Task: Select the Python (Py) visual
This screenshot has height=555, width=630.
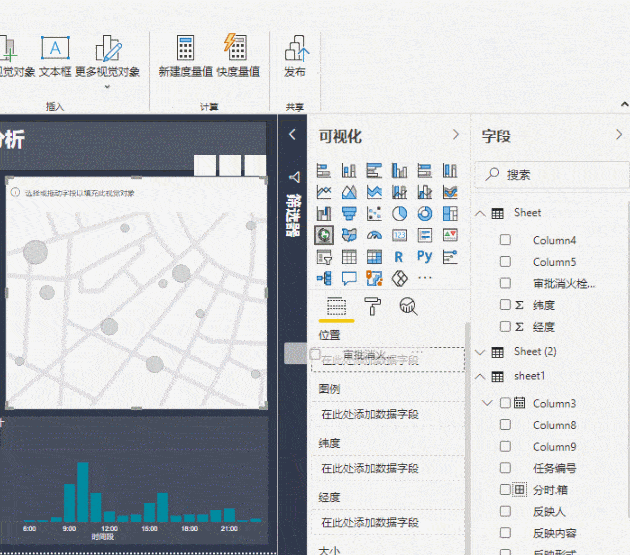Action: coord(425,256)
